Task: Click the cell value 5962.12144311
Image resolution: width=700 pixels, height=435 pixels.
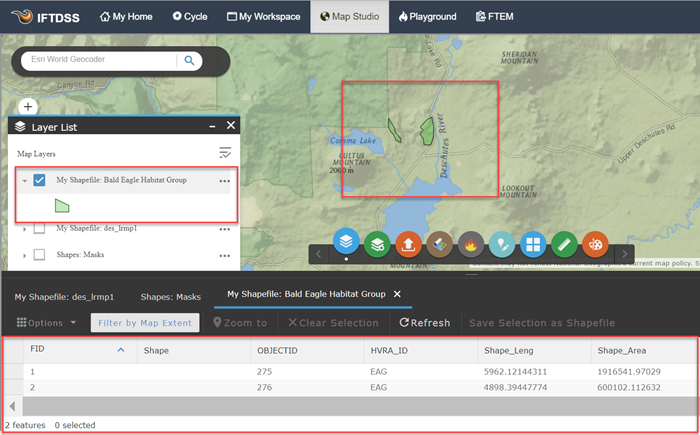Action: pyautogui.click(x=515, y=372)
